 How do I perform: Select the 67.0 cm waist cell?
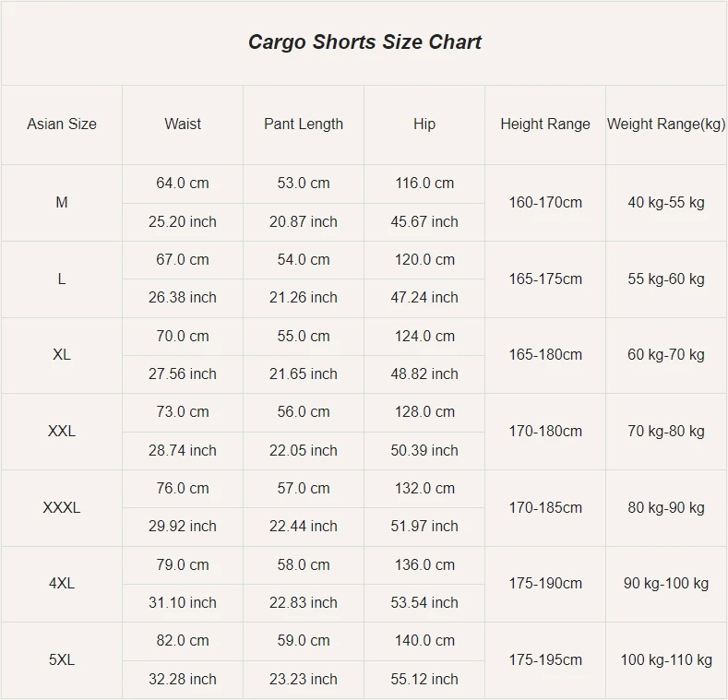tap(183, 259)
